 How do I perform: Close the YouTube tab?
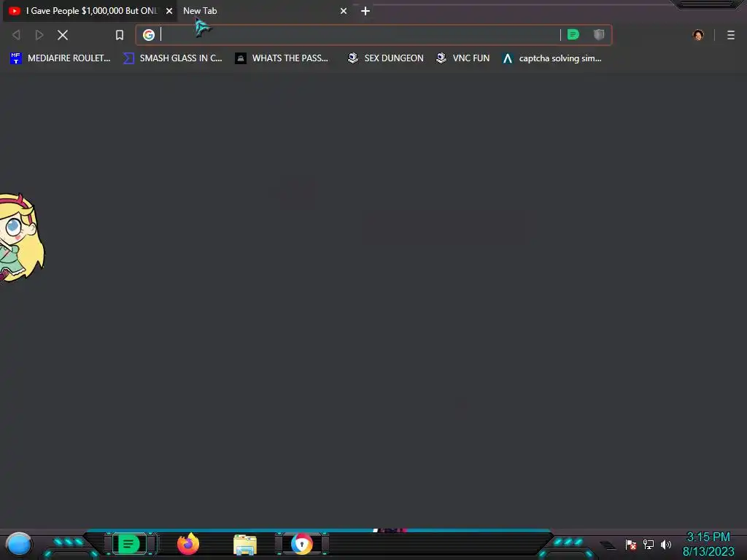[169, 10]
